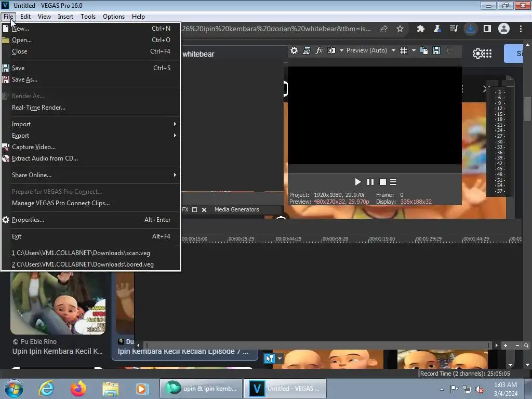Open browser profile avatar icon
The image size is (532, 399).
point(504,29)
